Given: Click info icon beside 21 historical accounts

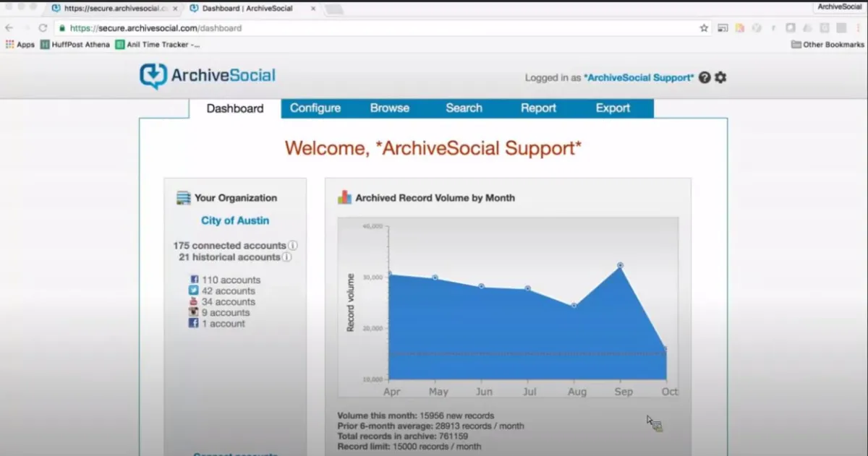Looking at the screenshot, I should point(286,257).
